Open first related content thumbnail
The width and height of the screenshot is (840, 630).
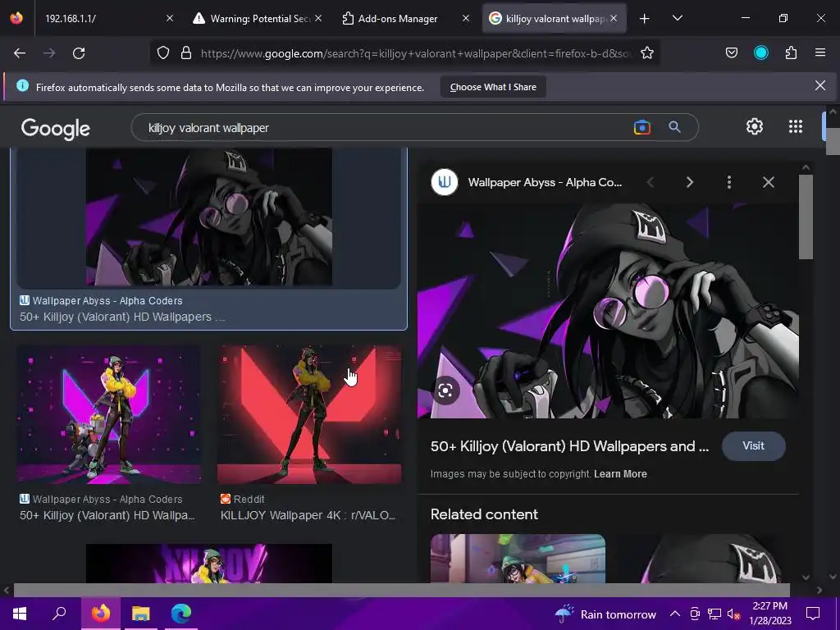(518, 558)
